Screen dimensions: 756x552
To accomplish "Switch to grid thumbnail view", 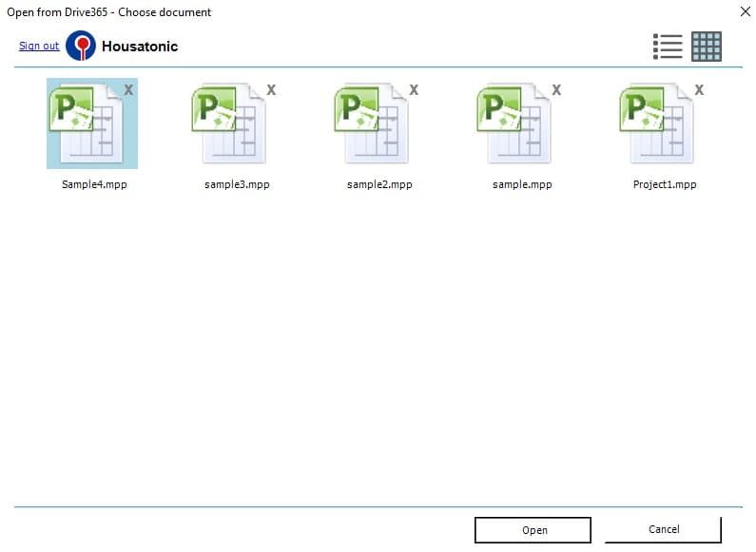I will (707, 47).
